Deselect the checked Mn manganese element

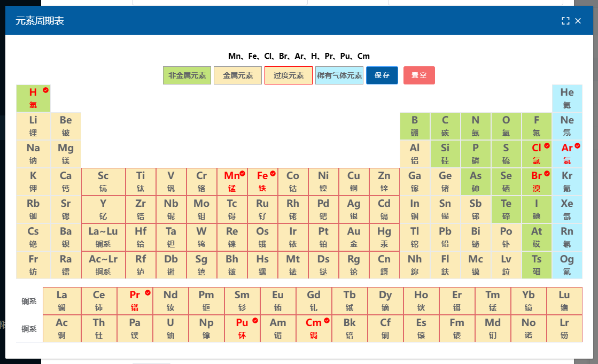click(232, 182)
